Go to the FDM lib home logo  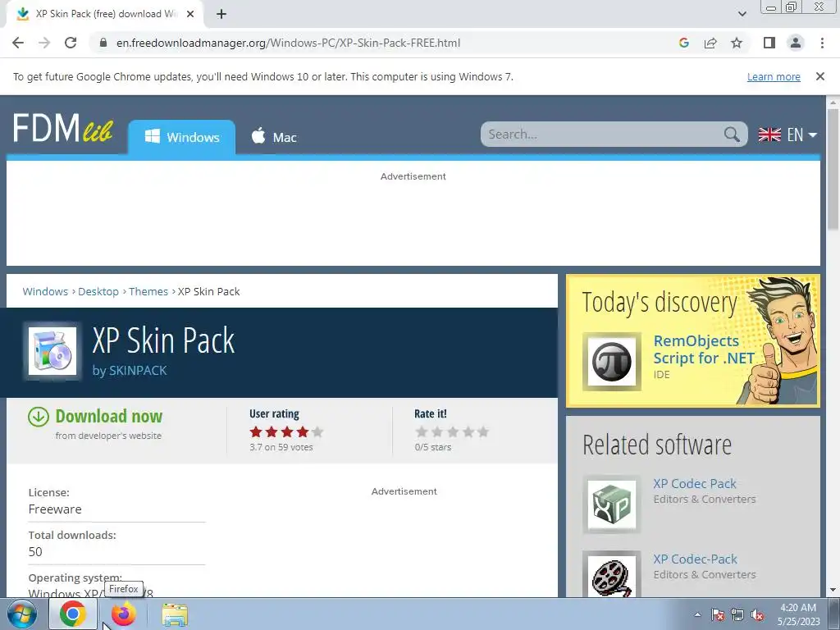(x=62, y=128)
